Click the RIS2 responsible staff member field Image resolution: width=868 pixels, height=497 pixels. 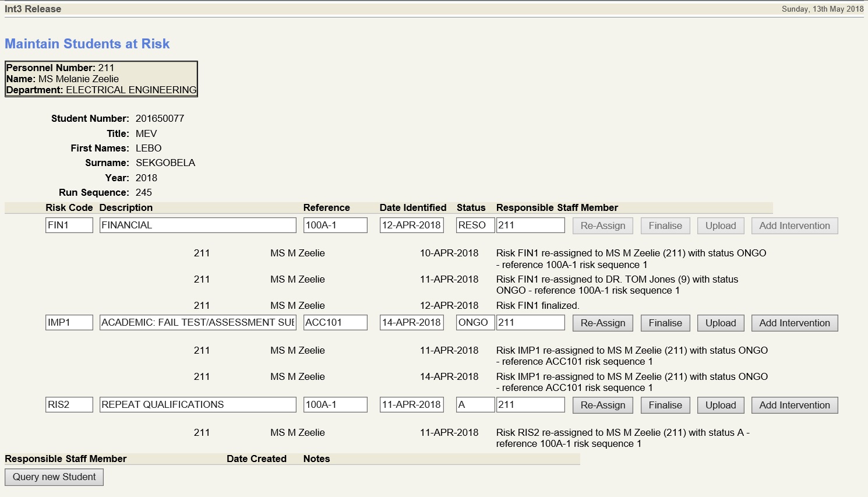coord(530,405)
